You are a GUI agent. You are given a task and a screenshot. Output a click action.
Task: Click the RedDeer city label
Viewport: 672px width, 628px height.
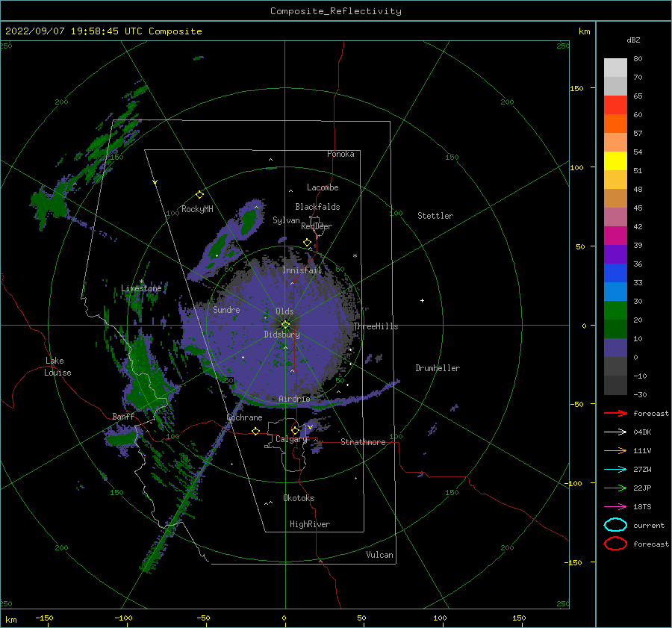pyautogui.click(x=317, y=226)
